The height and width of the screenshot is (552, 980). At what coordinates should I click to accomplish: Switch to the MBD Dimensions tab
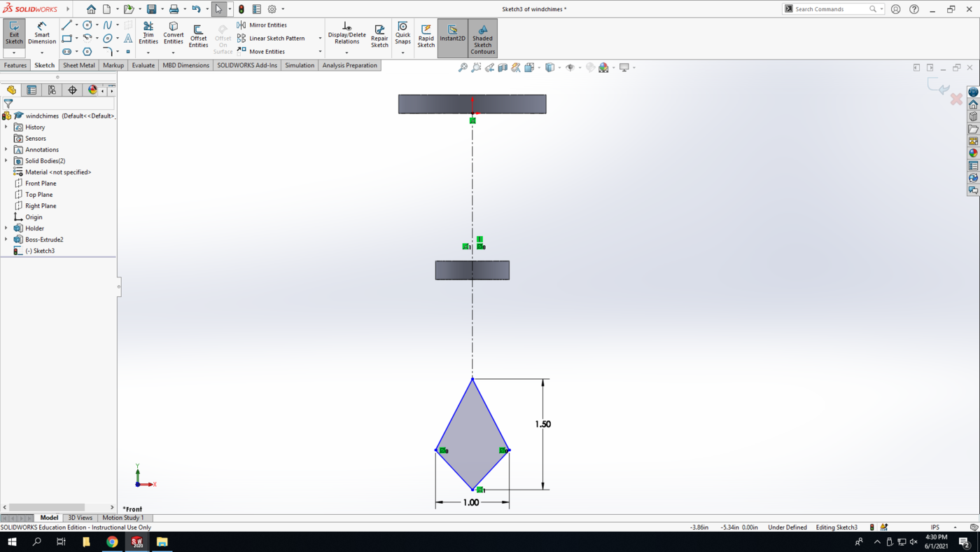186,65
